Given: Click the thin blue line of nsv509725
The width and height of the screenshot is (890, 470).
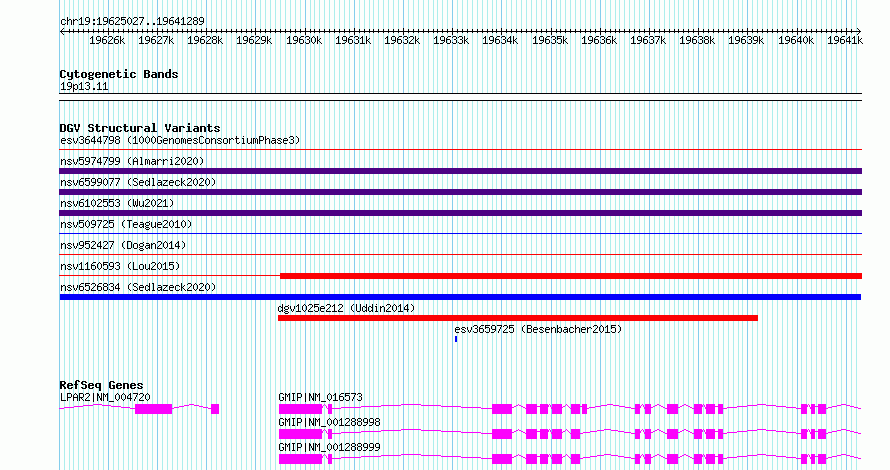Looking at the screenshot, I should click(460, 234).
